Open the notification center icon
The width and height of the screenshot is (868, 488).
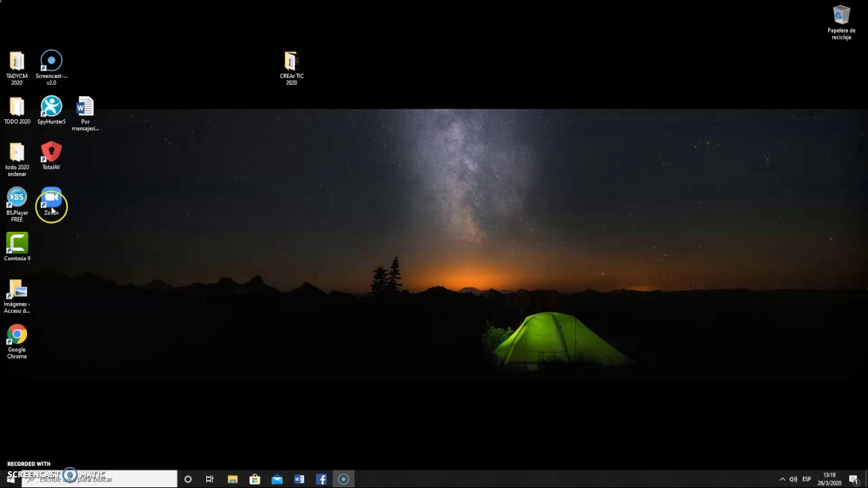(854, 479)
